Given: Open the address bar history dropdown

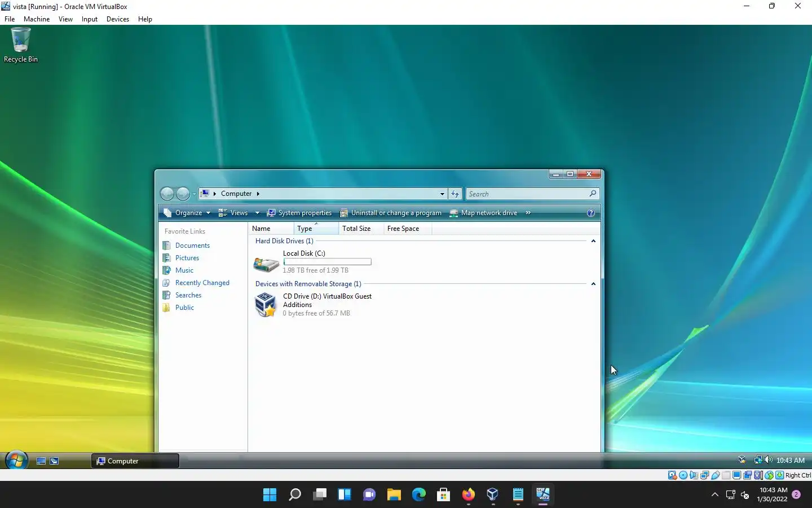Looking at the screenshot, I should click(442, 194).
